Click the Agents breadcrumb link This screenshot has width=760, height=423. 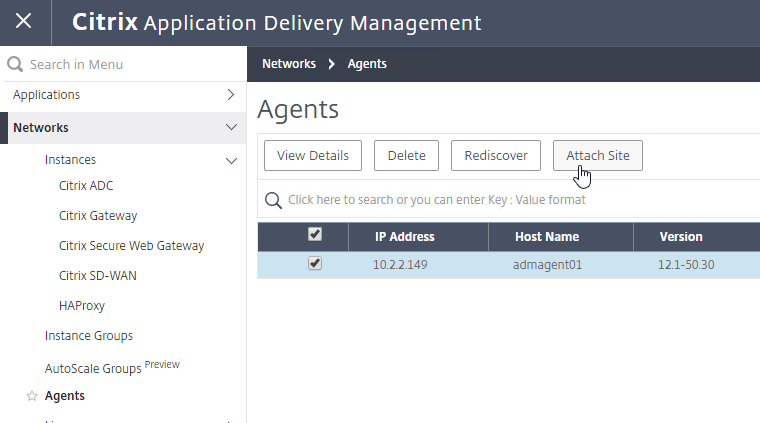pyautogui.click(x=367, y=64)
